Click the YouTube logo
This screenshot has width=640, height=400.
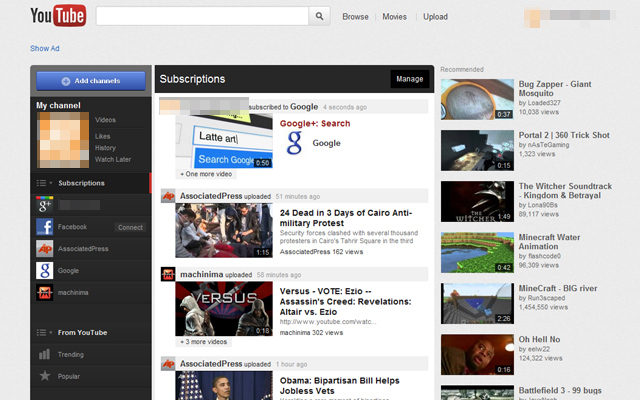[56, 16]
